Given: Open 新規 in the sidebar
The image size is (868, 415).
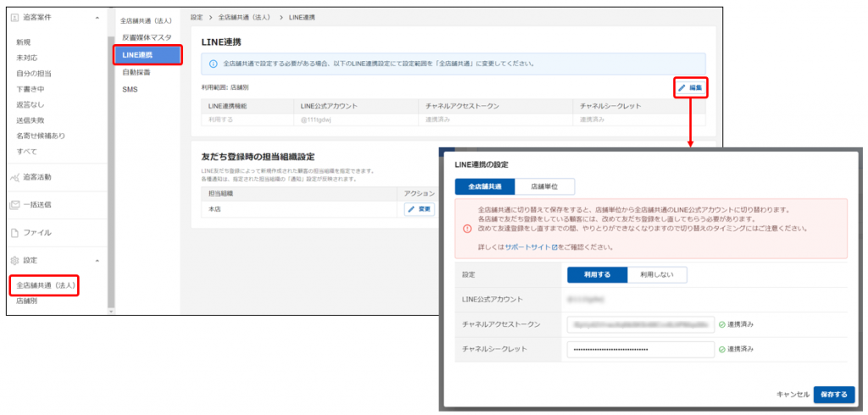Looking at the screenshot, I should pyautogui.click(x=23, y=42).
